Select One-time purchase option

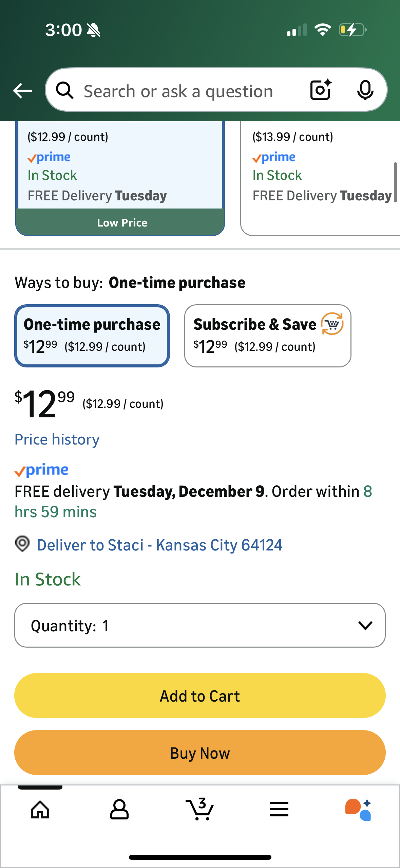[92, 336]
